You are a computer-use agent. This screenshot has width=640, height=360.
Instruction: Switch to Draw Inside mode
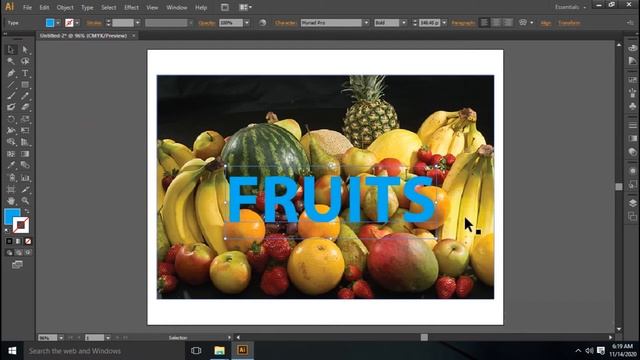[x=28, y=253]
